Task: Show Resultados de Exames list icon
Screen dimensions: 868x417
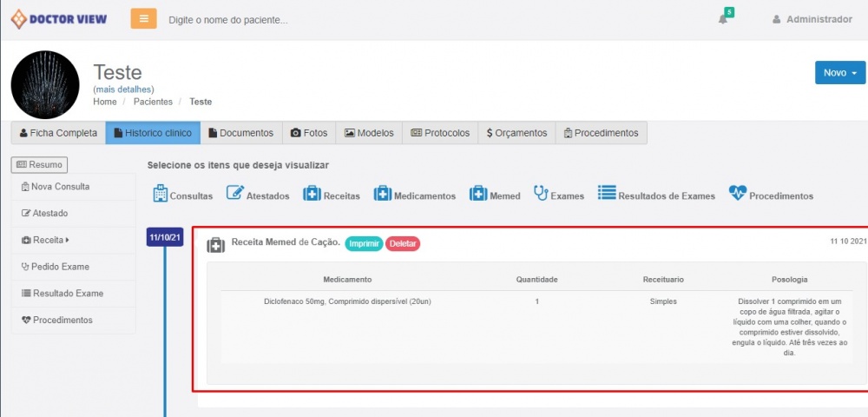Action: pos(607,193)
